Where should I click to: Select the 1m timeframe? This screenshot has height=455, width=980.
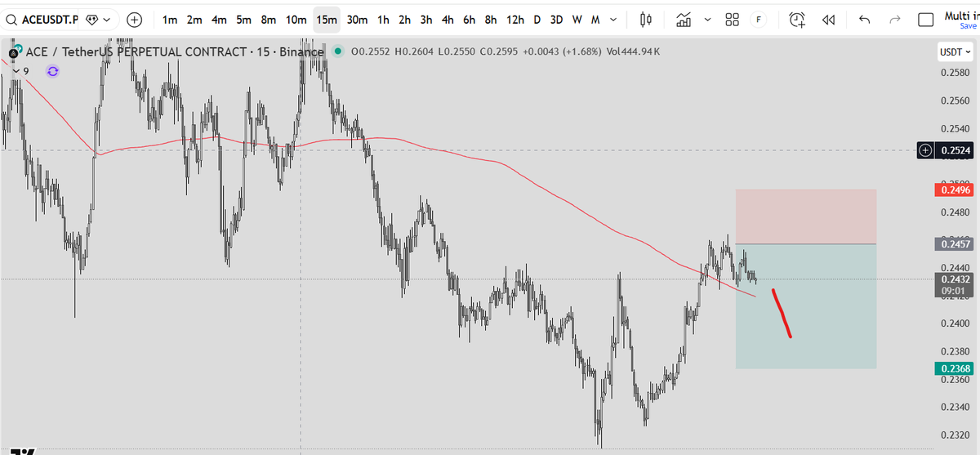click(170, 19)
